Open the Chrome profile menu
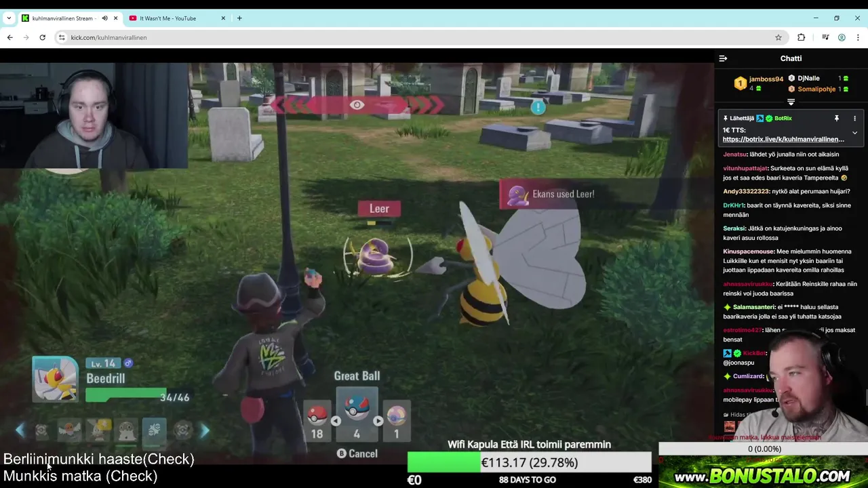 tap(842, 37)
